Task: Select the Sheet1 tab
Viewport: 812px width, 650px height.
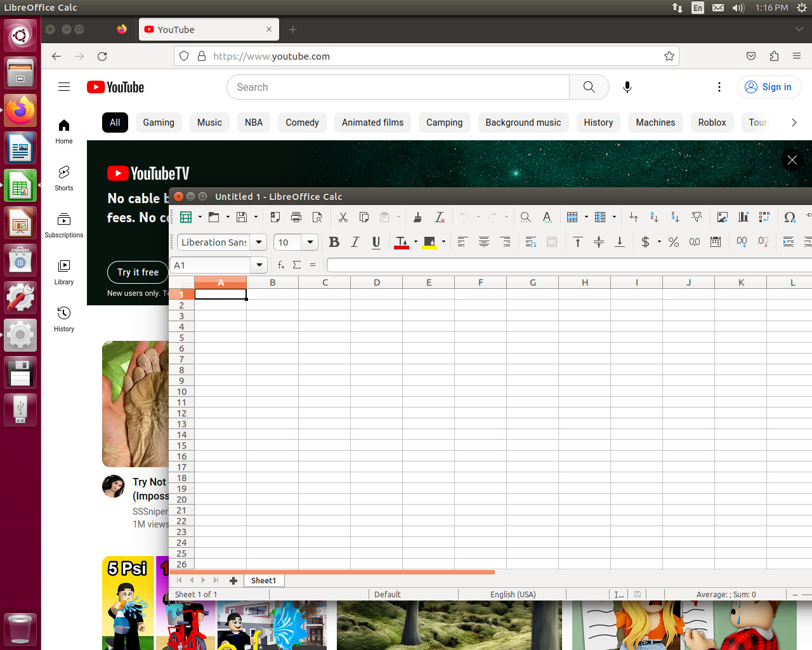Action: (x=264, y=580)
